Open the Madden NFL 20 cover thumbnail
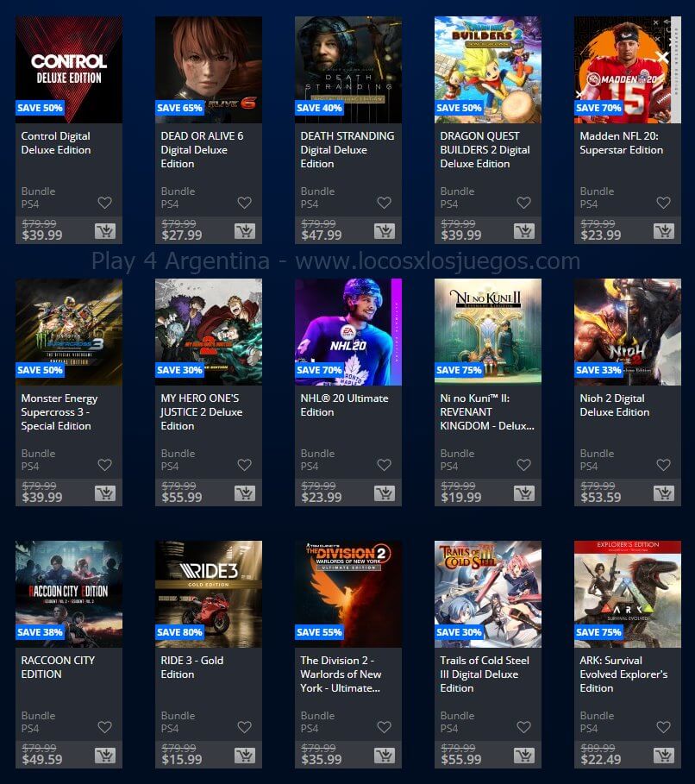This screenshot has width=695, height=784. (x=628, y=70)
